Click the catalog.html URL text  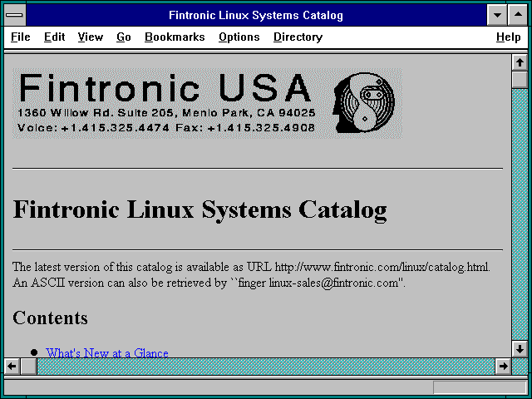[382, 267]
